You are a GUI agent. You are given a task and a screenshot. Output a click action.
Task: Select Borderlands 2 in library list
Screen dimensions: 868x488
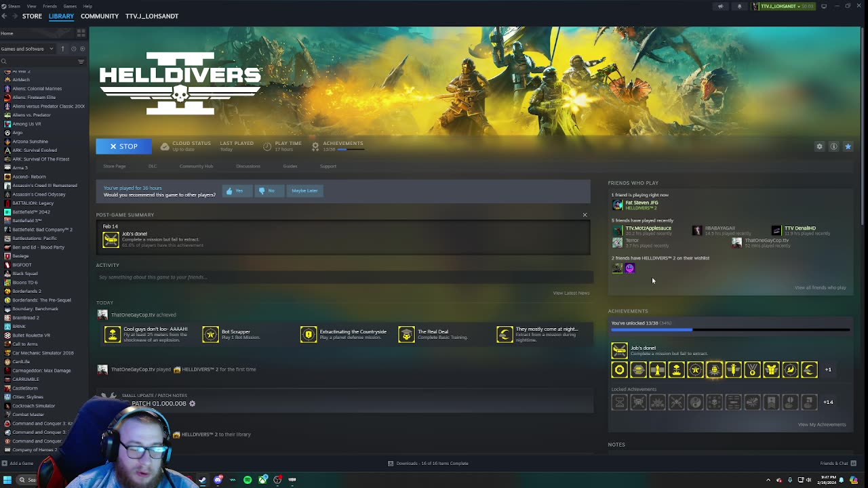[26, 291]
